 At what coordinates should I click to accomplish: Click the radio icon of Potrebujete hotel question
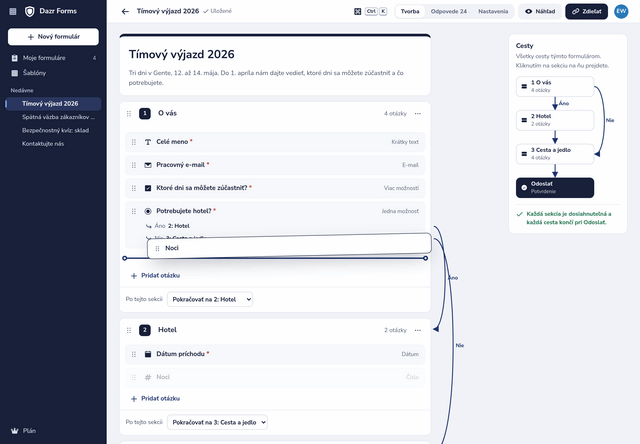click(x=148, y=211)
